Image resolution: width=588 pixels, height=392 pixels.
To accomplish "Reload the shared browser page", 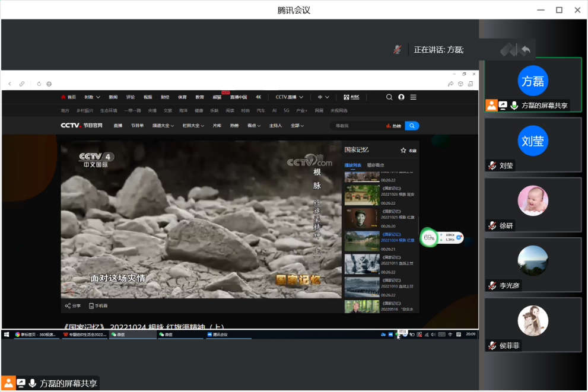I will click(x=39, y=84).
